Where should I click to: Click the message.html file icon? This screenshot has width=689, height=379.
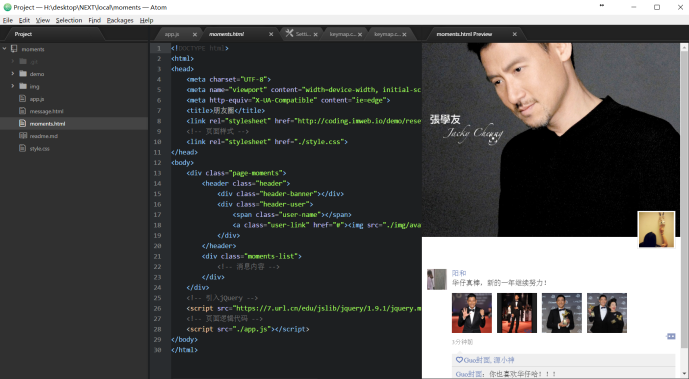click(x=22, y=111)
